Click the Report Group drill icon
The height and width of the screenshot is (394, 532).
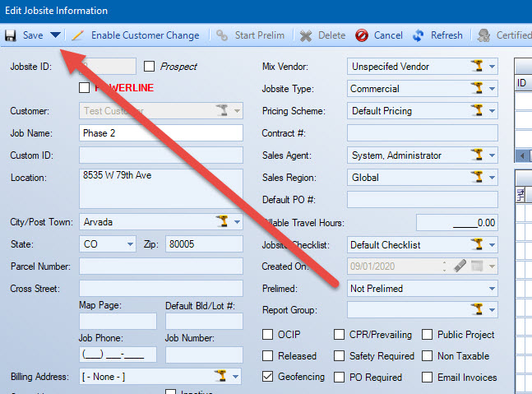coord(478,309)
